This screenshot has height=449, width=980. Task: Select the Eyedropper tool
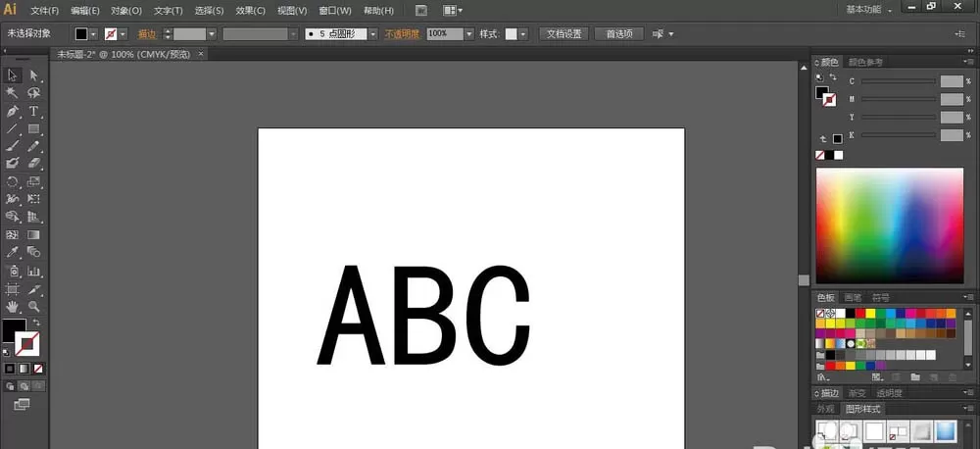click(13, 253)
